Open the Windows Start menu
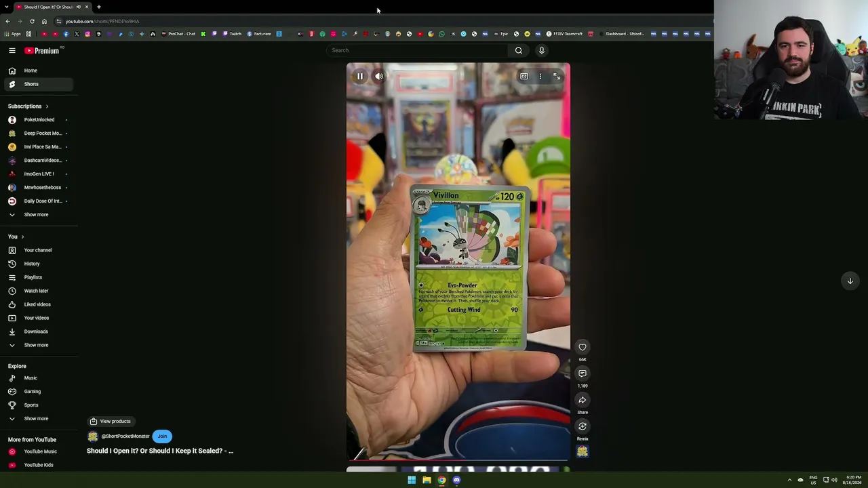868x488 pixels. [412, 480]
